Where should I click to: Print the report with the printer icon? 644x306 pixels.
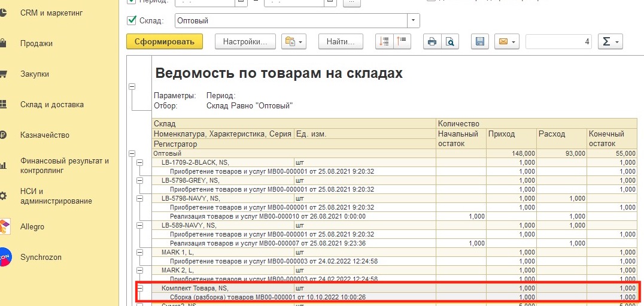click(x=432, y=41)
